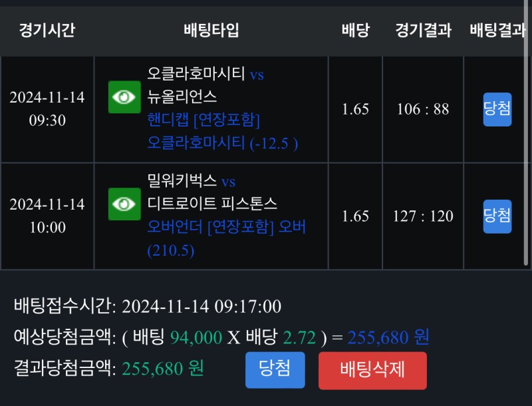Viewport: 532px width, 406px height.
Task: Click 배팅결과 column header
Action: tap(497, 31)
